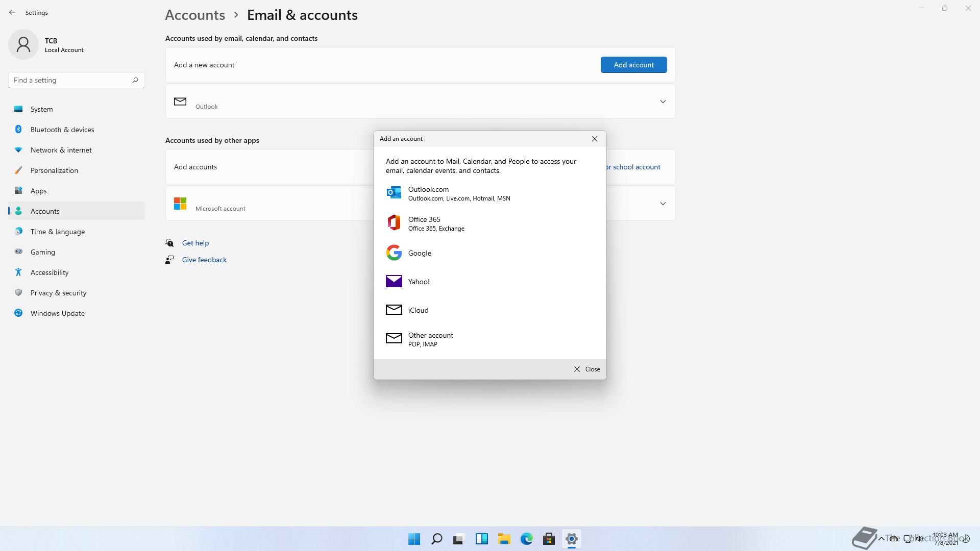Choose the Office 365 account icon
Viewport: 980px width, 551px height.
click(x=394, y=223)
